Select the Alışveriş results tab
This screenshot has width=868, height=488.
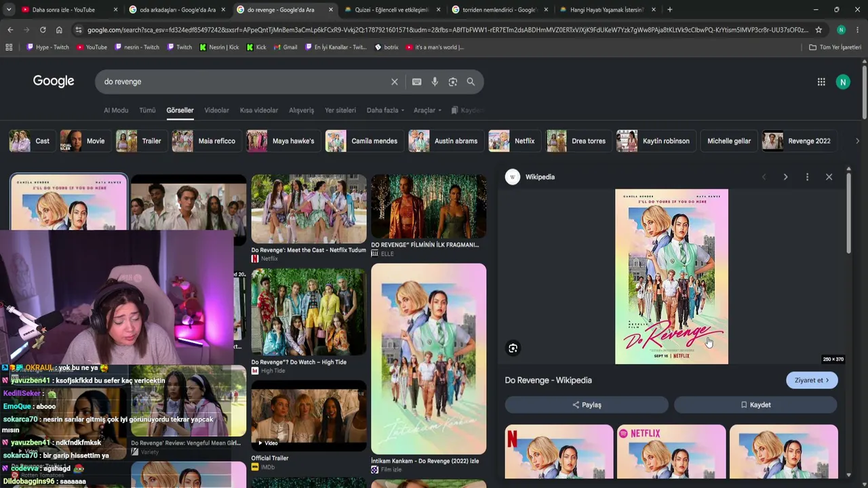302,110
